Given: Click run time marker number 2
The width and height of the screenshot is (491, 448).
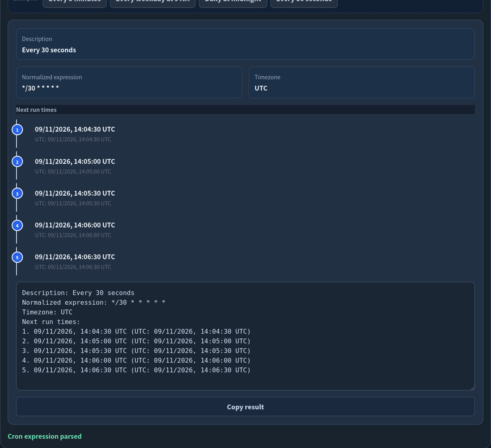Looking at the screenshot, I should click(x=17, y=162).
